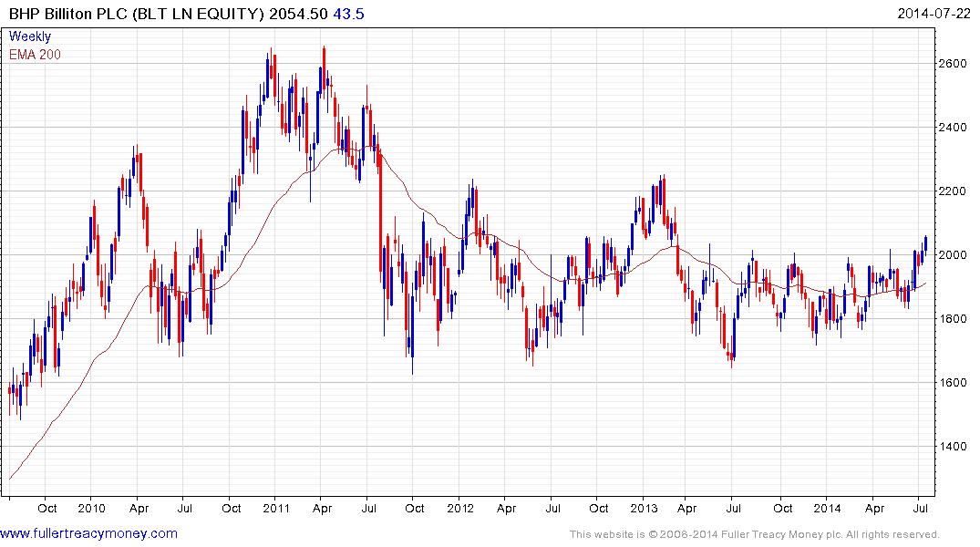Click the blue change value 43.5
The height and width of the screenshot is (547, 980).
[x=349, y=14]
